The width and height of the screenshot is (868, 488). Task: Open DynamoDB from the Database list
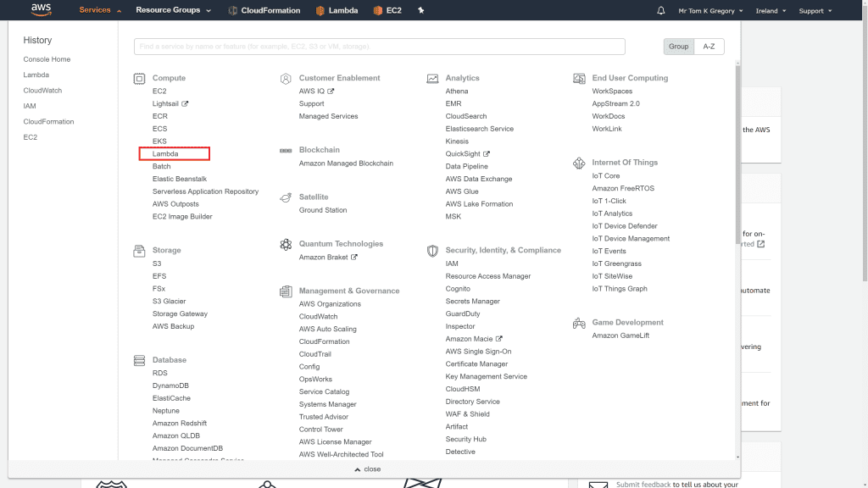(170, 385)
